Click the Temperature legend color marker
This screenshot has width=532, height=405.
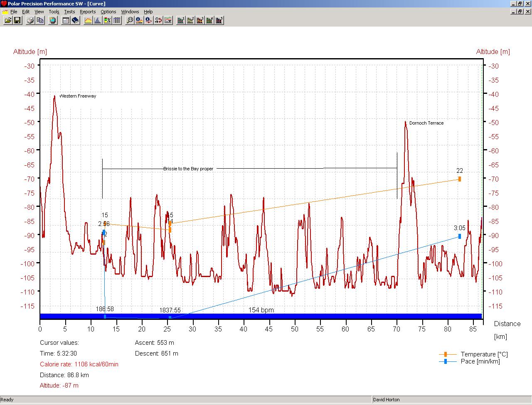coord(446,354)
